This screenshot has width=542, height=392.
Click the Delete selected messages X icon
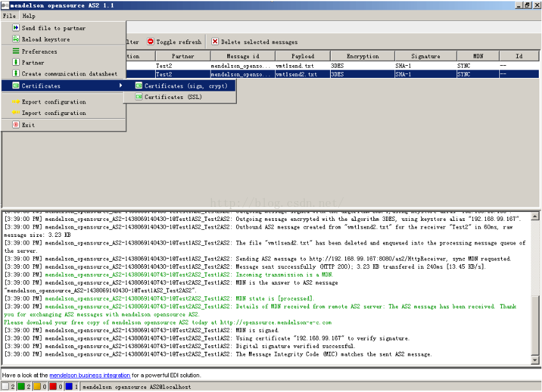click(x=215, y=41)
